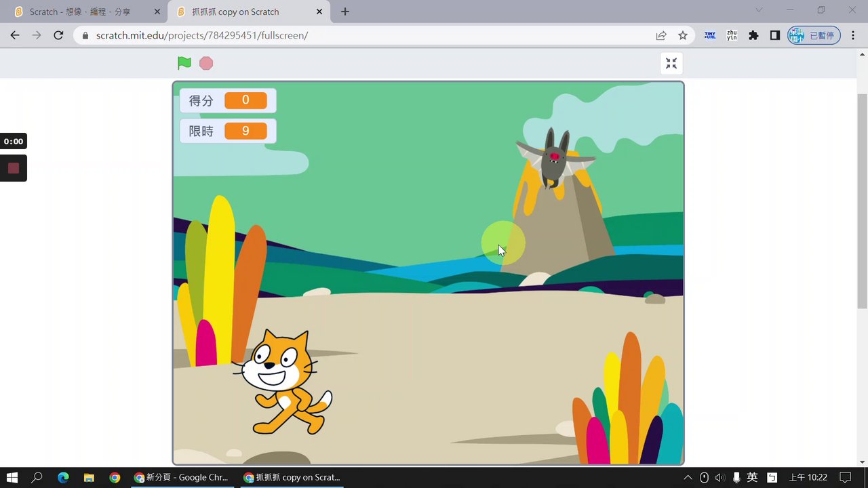
Task: Click the 限時 timer value readout
Action: (245, 131)
